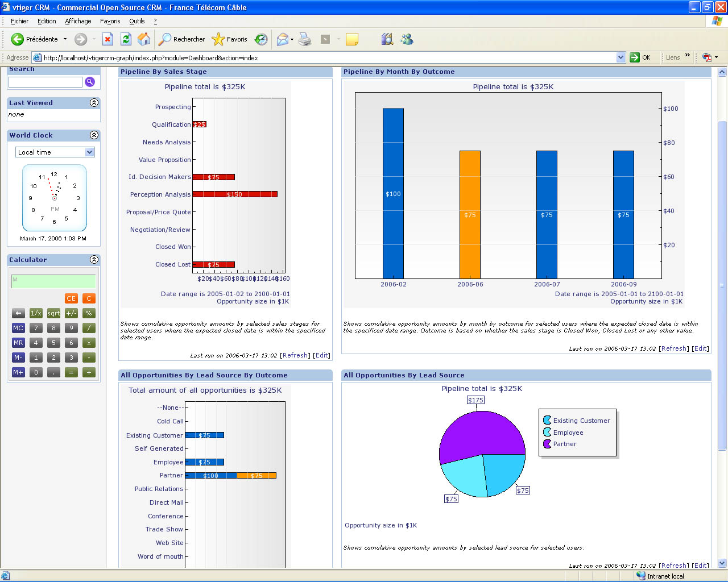This screenshot has height=582, width=728.
Task: Open the Outils menu
Action: point(136,21)
